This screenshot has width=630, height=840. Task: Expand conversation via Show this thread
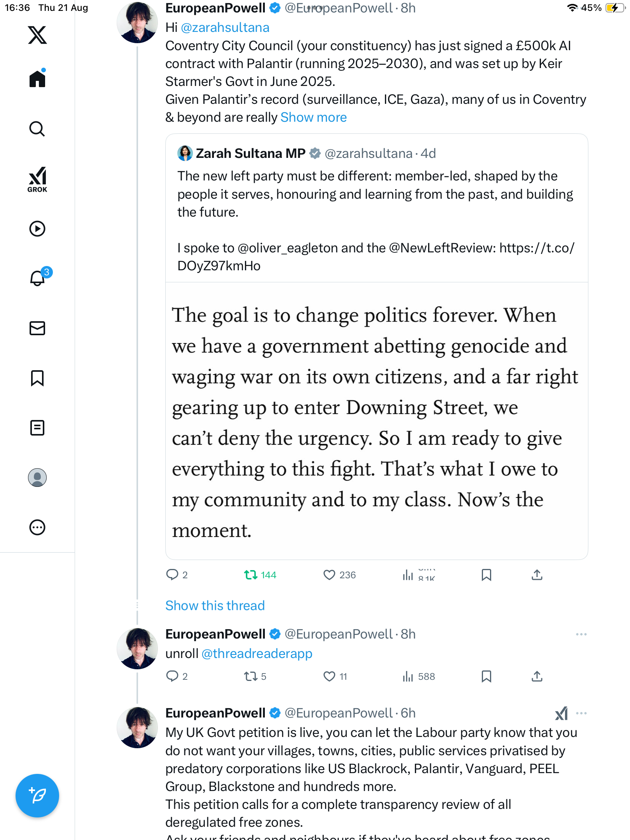[215, 605]
